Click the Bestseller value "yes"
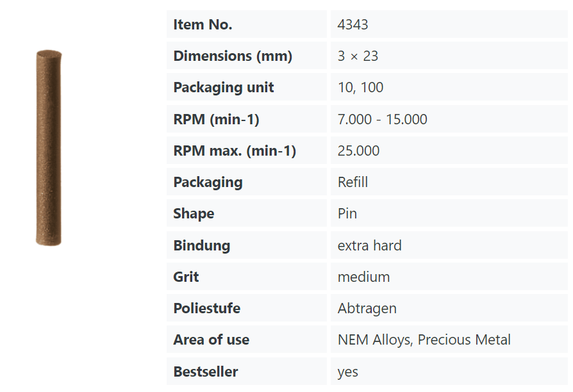The image size is (573, 392). click(348, 372)
